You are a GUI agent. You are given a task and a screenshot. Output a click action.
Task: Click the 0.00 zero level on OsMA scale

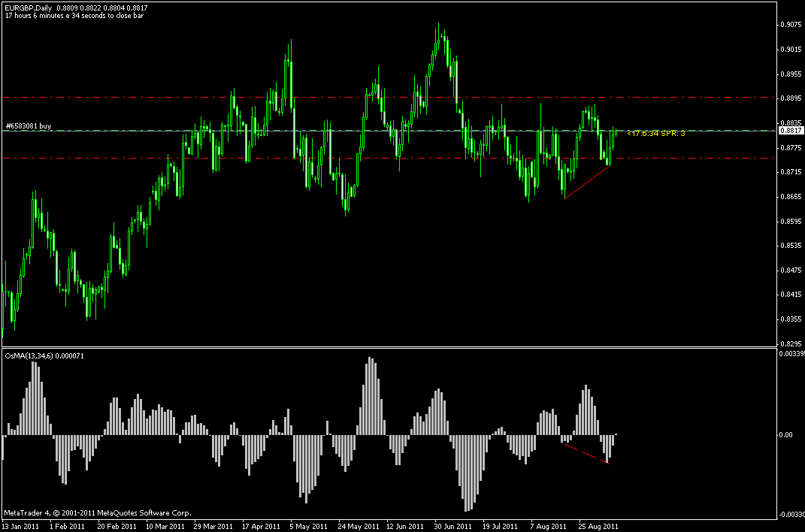[x=786, y=435]
